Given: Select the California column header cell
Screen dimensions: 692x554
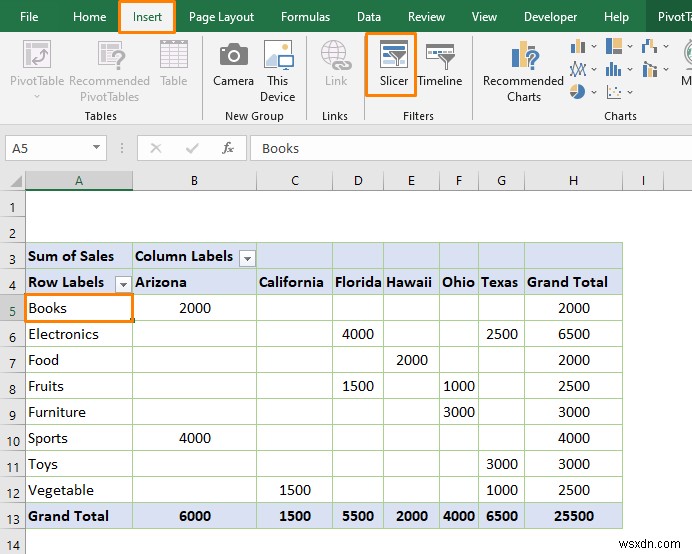Looking at the screenshot, I should point(294,282).
